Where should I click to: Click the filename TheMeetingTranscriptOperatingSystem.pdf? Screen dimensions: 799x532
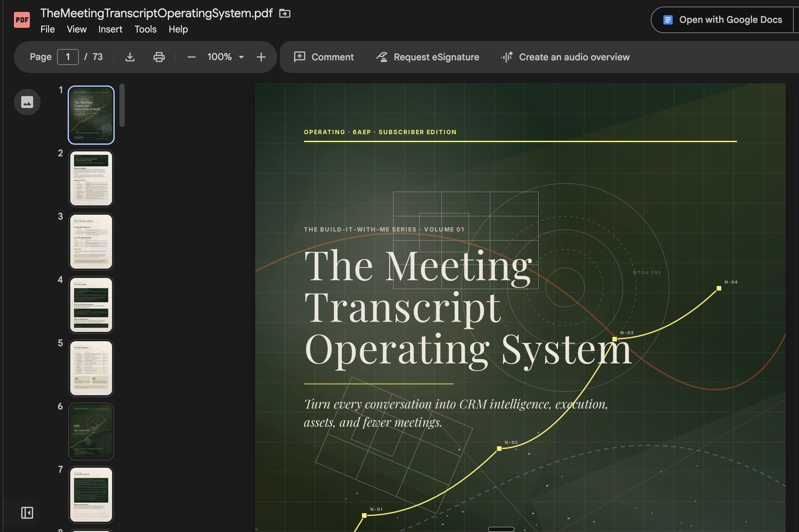(x=156, y=13)
